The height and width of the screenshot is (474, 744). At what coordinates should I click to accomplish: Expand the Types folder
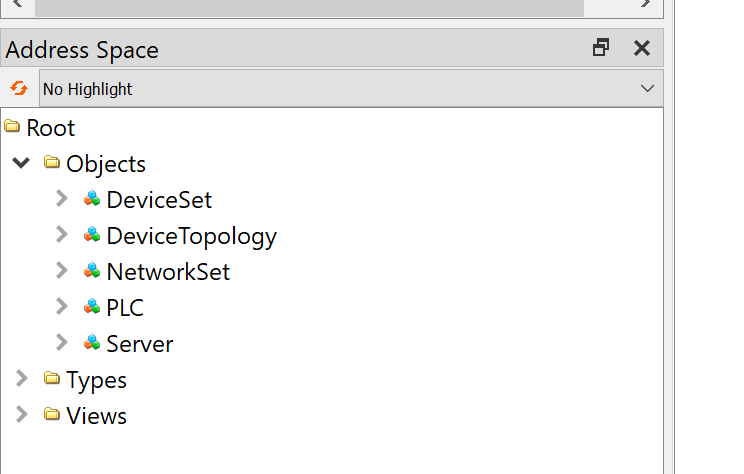(x=22, y=379)
